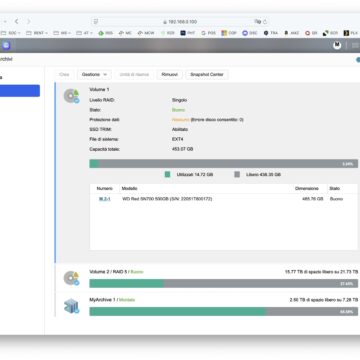
Task: Open the DSC bookmark
Action: click(250, 33)
